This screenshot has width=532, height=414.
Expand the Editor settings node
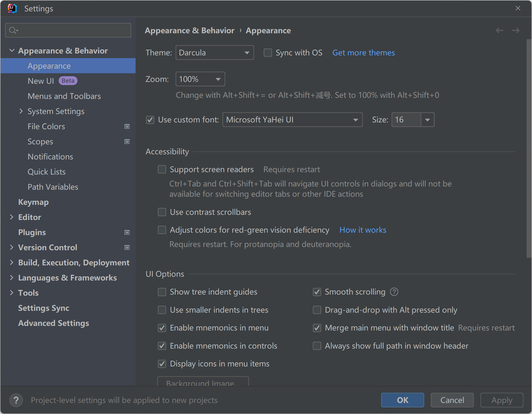click(12, 217)
